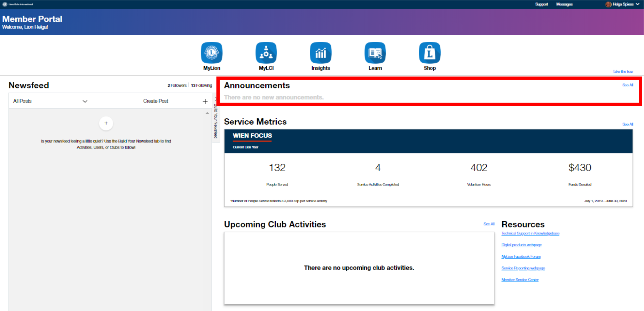Click the 132 People Served value
The height and width of the screenshot is (311, 644).
coord(277,168)
